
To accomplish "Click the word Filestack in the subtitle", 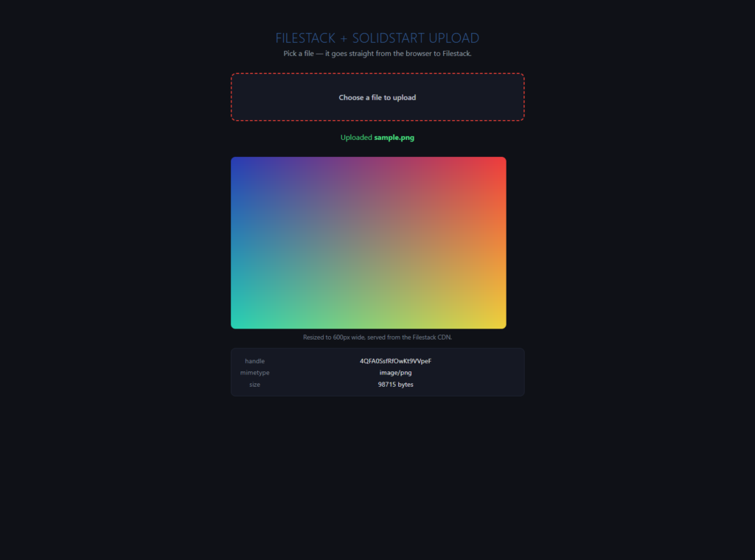I will (x=457, y=53).
